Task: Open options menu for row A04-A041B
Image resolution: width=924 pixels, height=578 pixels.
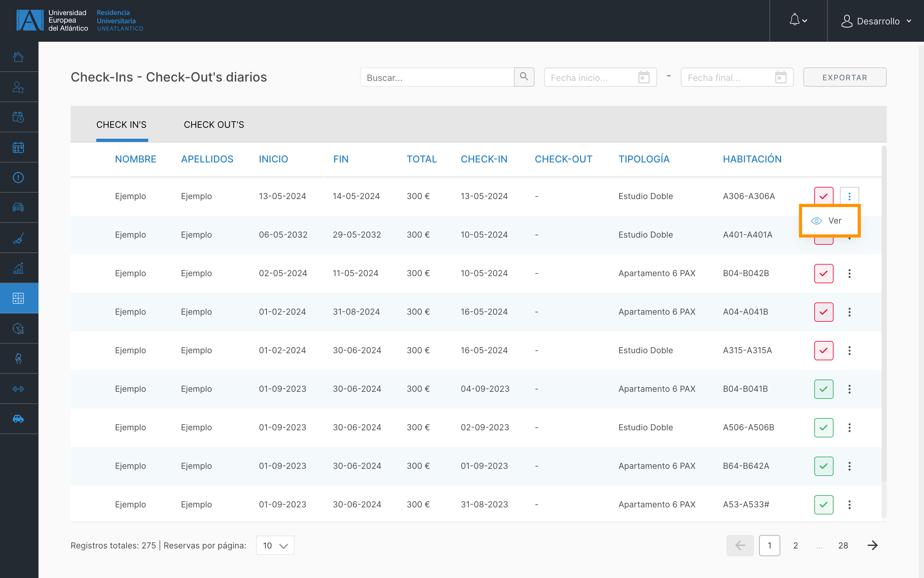Action: pyautogui.click(x=850, y=312)
